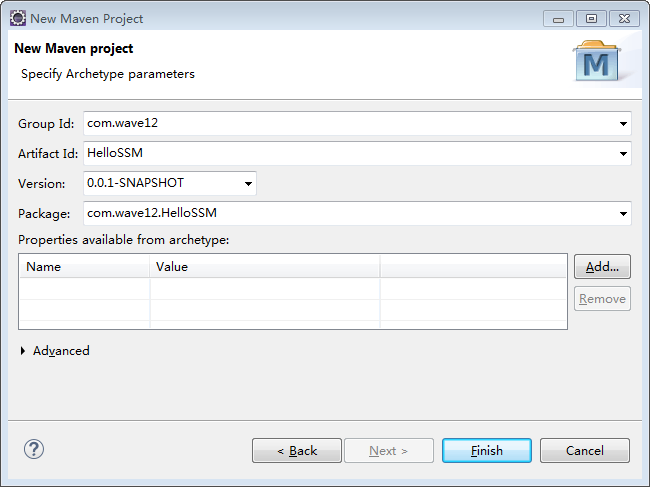This screenshot has height=487, width=650.
Task: Click the Maven wizard banner icon
Action: coord(599,60)
